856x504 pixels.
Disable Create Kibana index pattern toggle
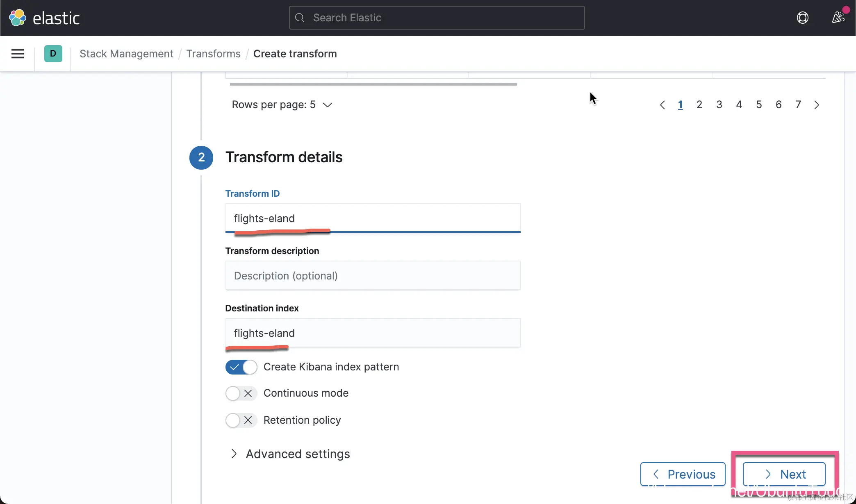(x=241, y=367)
